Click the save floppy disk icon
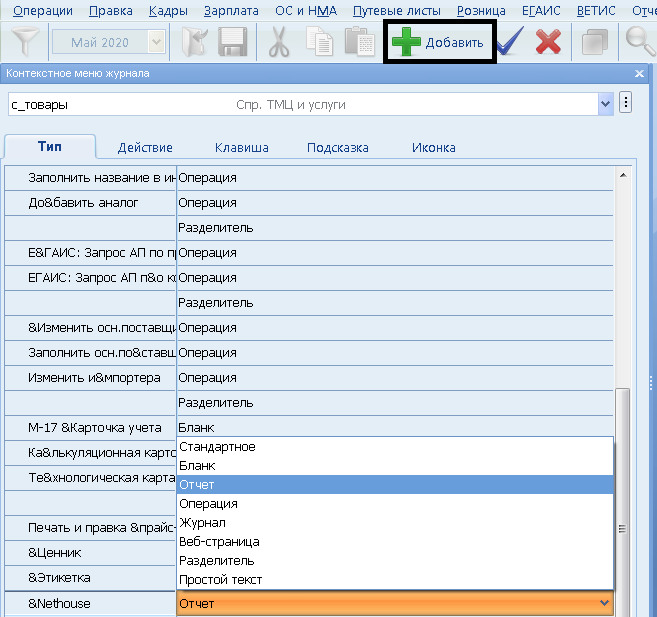The image size is (657, 617). coord(233,42)
